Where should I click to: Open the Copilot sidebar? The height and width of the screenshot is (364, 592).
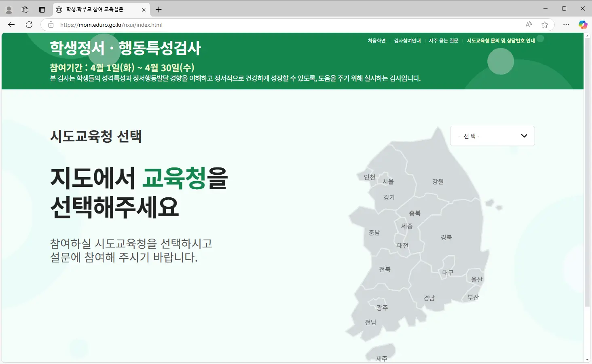(x=583, y=25)
